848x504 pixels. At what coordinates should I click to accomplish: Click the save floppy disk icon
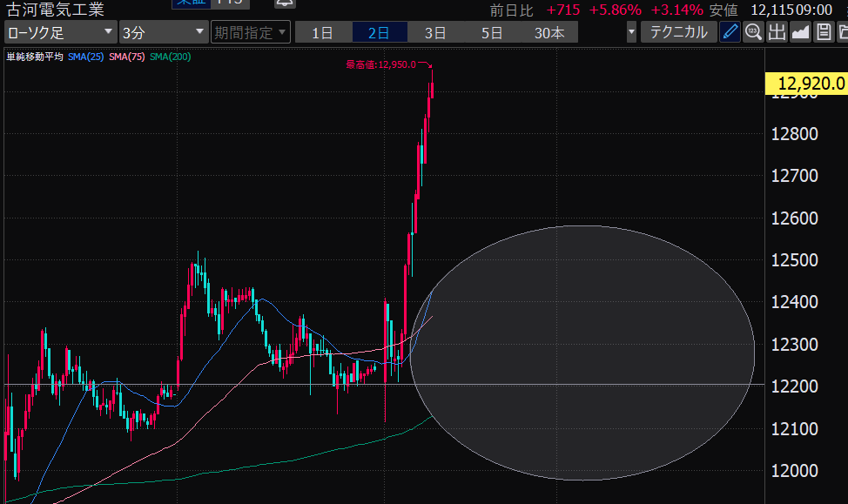(823, 33)
